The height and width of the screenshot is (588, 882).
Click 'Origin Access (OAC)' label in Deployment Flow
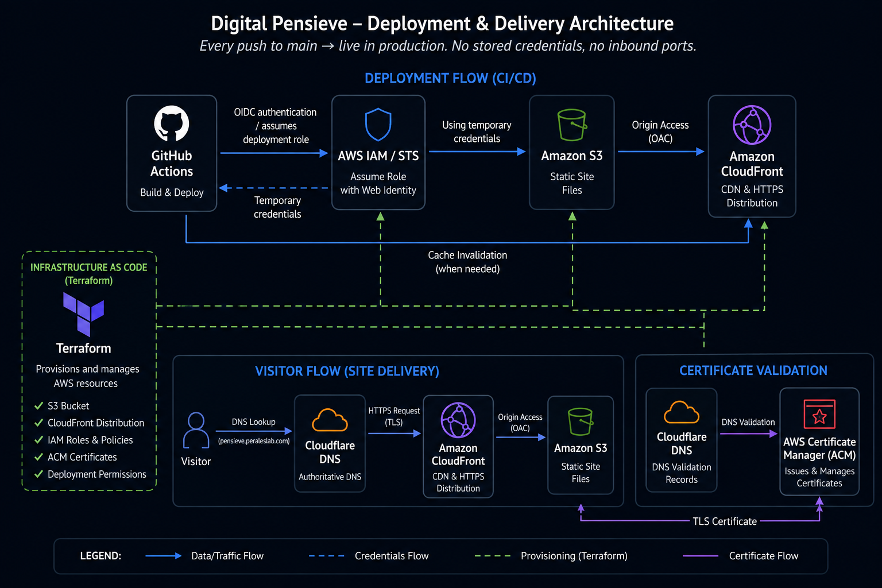point(660,132)
